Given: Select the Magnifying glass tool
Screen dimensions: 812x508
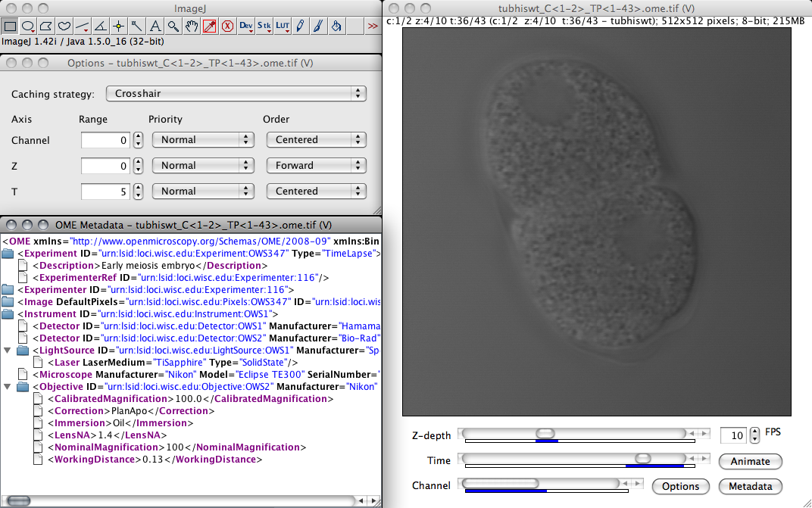Looking at the screenshot, I should click(x=173, y=26).
